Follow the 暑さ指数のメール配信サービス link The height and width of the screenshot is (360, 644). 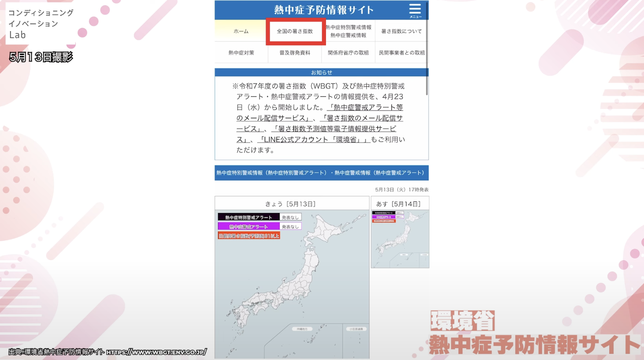[x=361, y=118]
